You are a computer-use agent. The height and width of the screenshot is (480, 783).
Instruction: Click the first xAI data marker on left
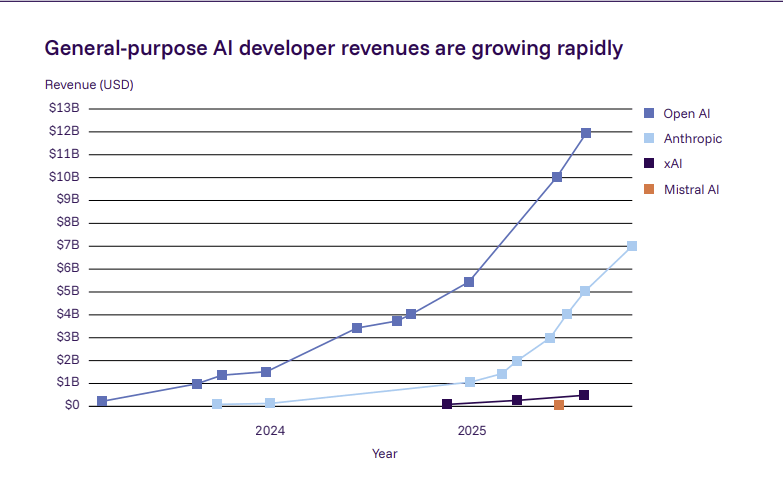coord(447,404)
